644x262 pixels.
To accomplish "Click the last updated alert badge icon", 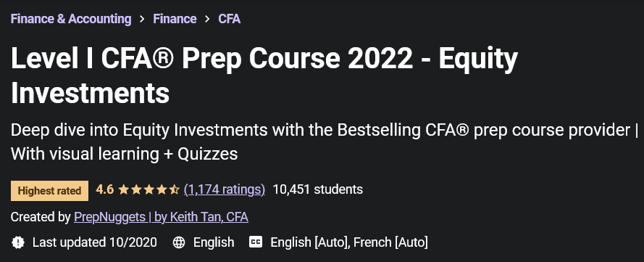I will pos(18,242).
